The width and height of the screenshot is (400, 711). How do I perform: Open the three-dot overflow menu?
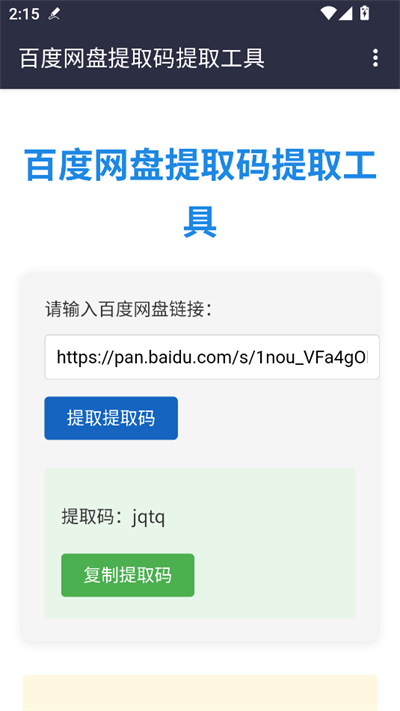click(x=375, y=58)
